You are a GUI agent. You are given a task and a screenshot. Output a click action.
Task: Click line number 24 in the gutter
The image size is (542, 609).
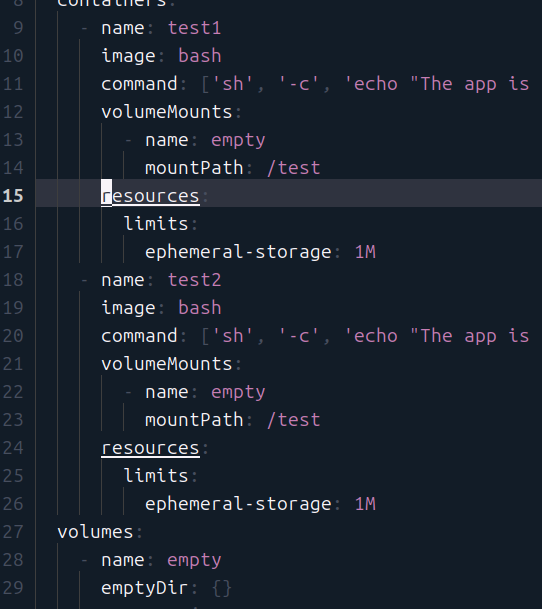[x=13, y=448]
